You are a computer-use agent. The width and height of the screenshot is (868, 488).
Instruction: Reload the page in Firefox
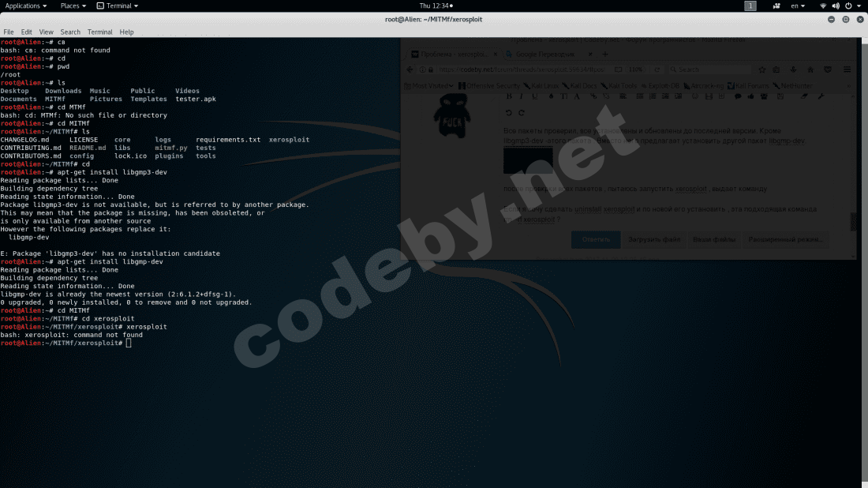pyautogui.click(x=657, y=69)
